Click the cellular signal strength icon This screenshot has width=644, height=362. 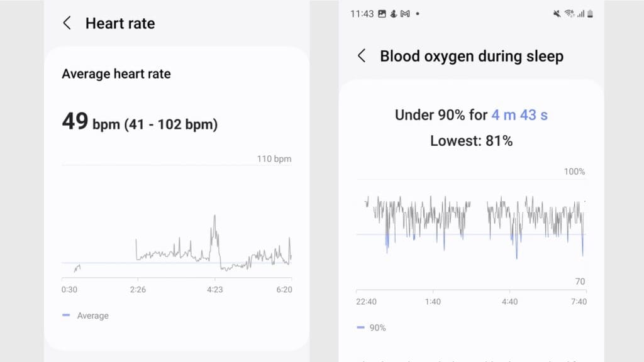coord(580,13)
